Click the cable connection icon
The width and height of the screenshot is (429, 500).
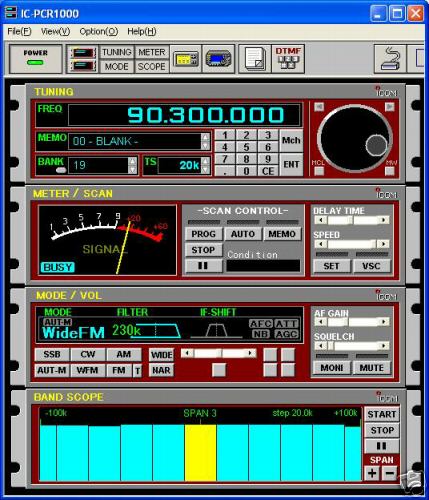tap(390, 59)
